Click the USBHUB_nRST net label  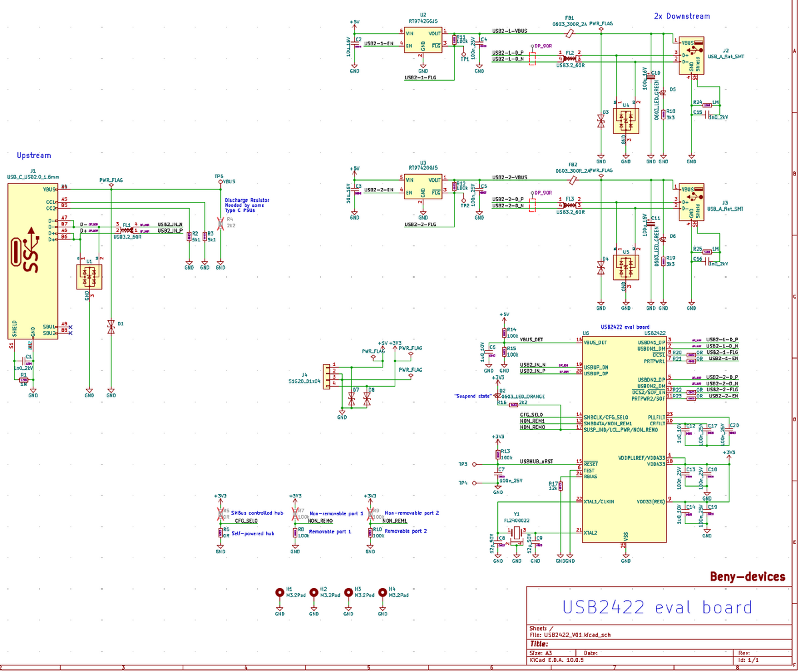point(537,461)
